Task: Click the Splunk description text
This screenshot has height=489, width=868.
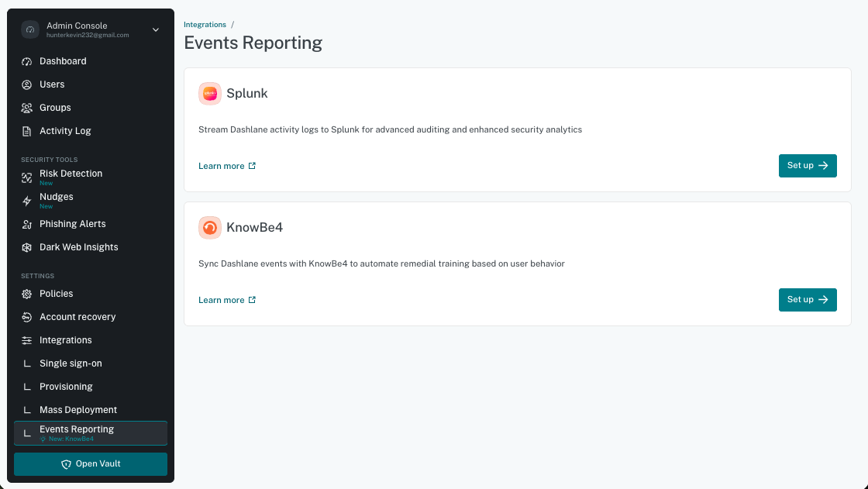Action: 391,129
